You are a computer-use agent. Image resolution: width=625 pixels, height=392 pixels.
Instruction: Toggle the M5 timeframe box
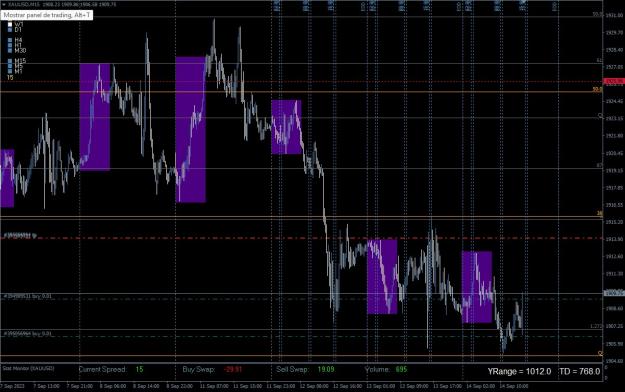tap(10, 66)
